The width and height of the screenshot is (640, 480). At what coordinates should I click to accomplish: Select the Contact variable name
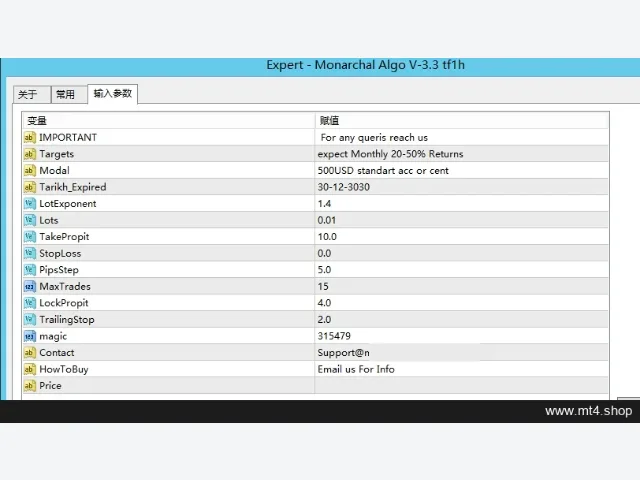(x=57, y=353)
